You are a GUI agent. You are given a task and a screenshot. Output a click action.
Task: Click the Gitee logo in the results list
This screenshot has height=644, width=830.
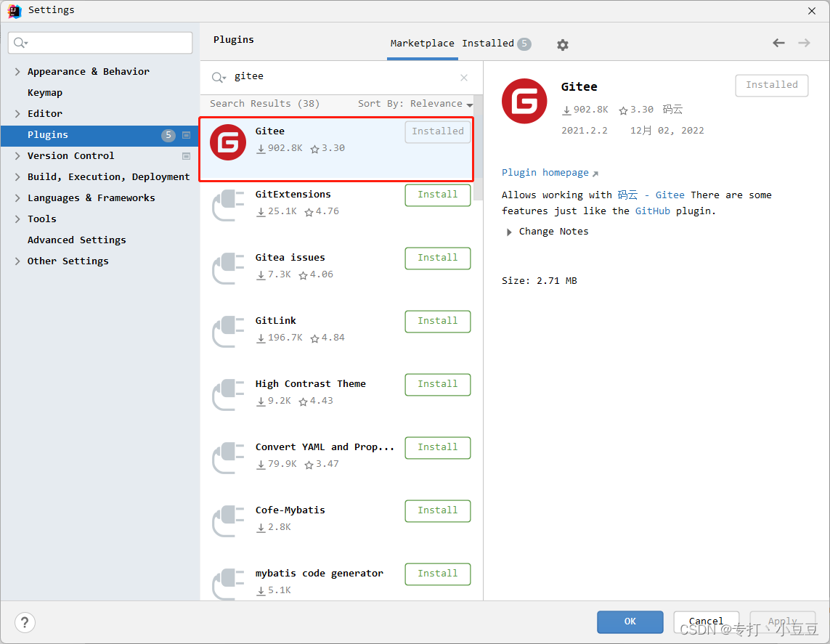[227, 142]
